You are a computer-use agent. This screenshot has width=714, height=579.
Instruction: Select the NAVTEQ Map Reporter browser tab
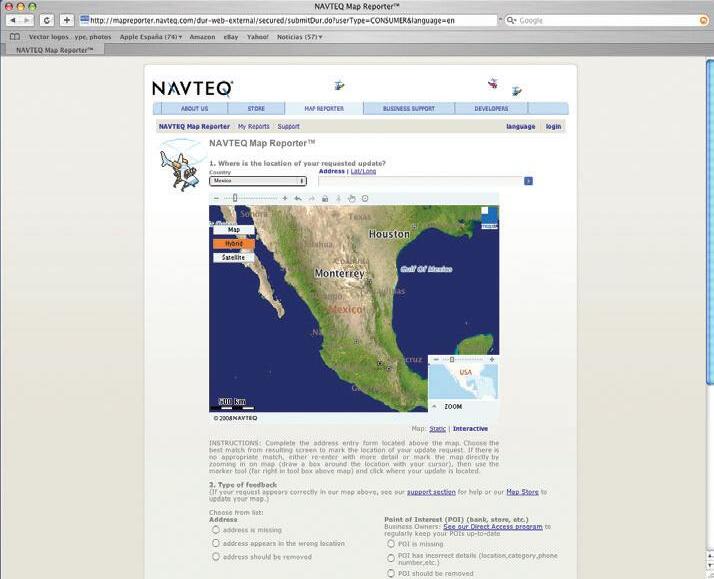[x=55, y=50]
